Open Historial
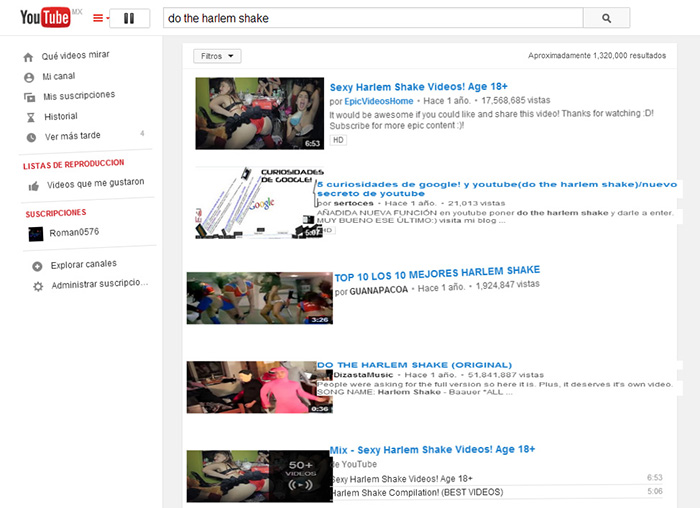This screenshot has width=700, height=508. (61, 117)
